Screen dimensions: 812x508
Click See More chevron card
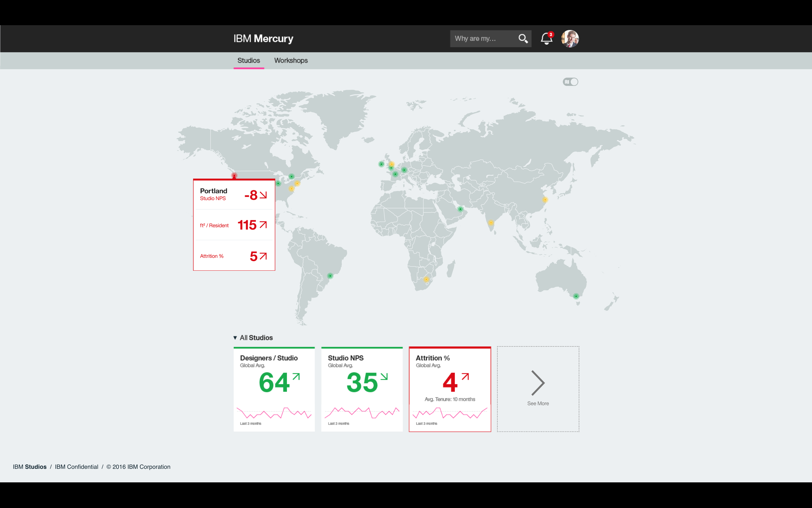tap(538, 389)
